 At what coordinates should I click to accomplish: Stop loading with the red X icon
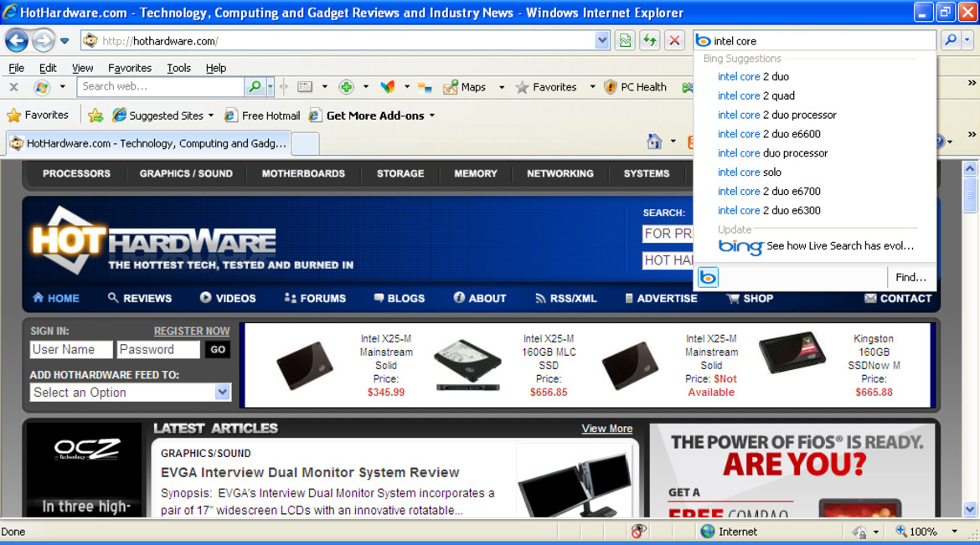[674, 40]
